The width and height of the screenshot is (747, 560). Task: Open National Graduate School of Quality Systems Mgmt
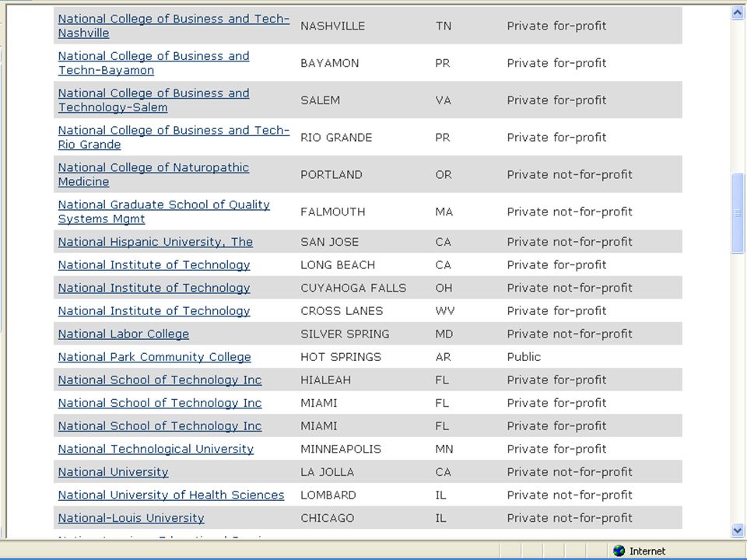[x=164, y=212]
